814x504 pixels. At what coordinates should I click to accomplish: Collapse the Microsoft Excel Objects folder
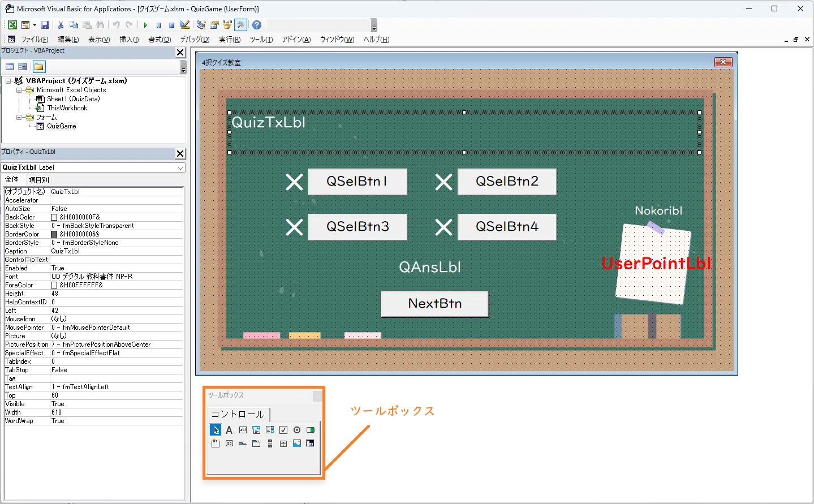click(x=19, y=90)
